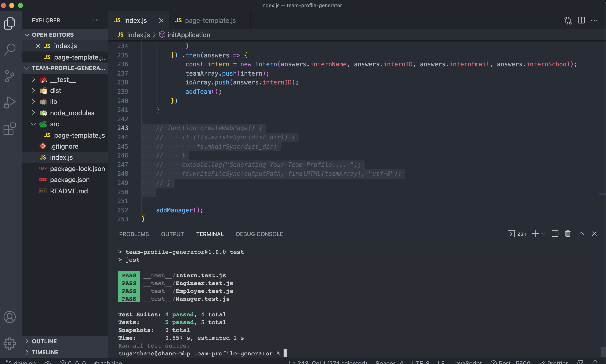
Task: Expand the Timeline section
Action: coord(27,352)
